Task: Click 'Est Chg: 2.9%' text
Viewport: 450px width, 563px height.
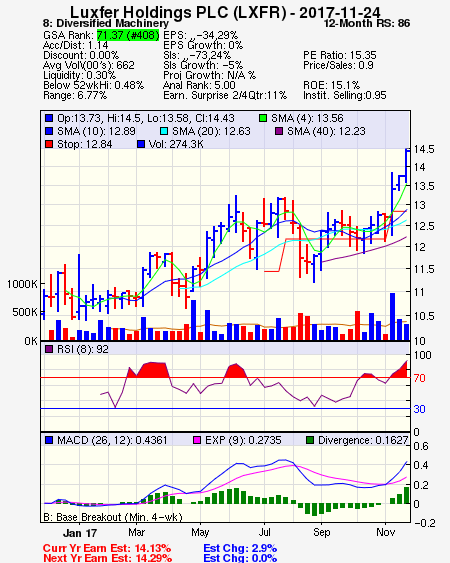Action: click(x=240, y=548)
